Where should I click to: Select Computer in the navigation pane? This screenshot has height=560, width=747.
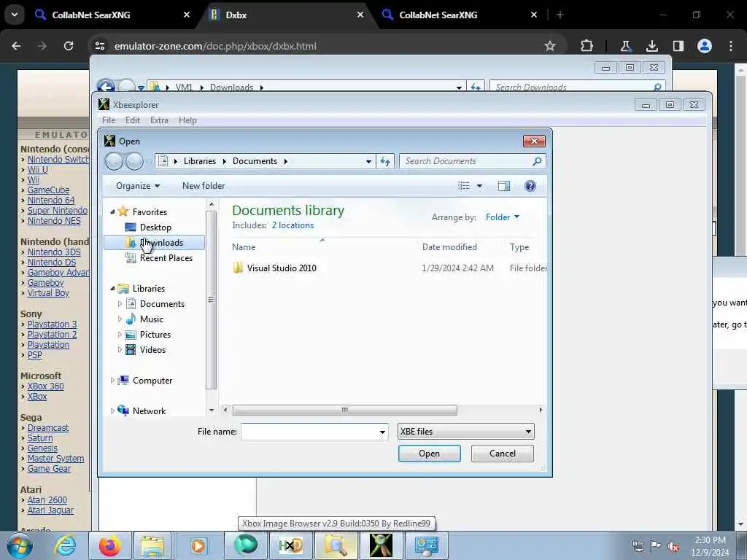coord(152,381)
